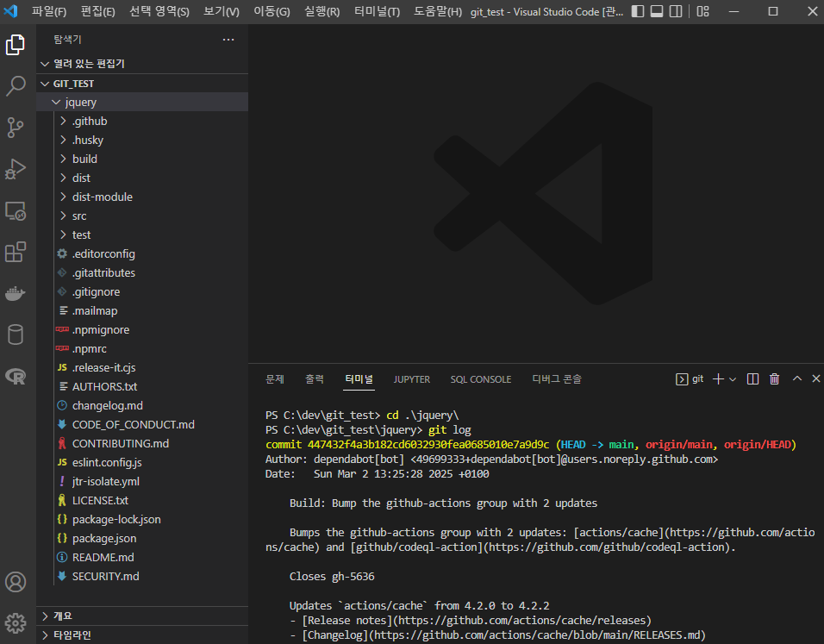Collapse the jquery folder
The image size is (824, 644).
coord(142,102)
